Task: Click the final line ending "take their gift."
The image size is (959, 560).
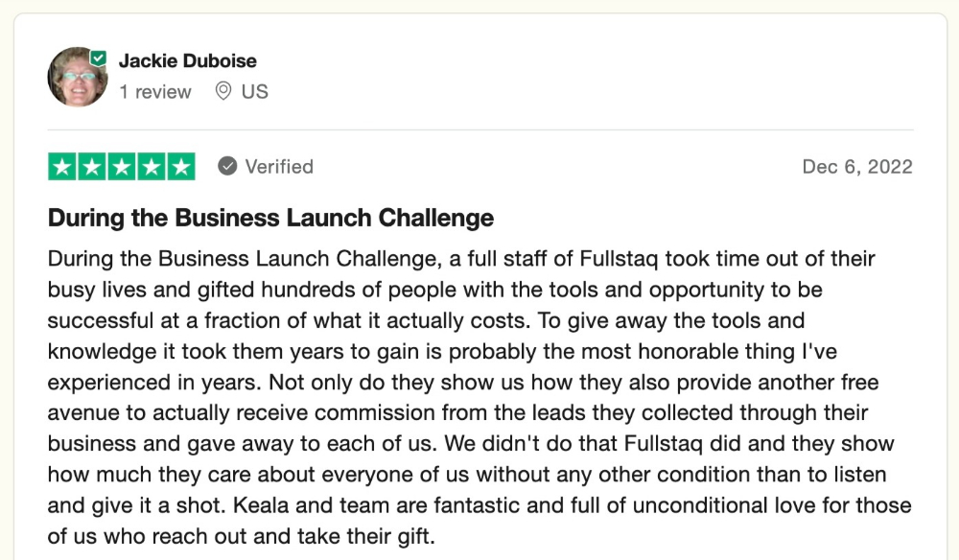Action: 242,536
